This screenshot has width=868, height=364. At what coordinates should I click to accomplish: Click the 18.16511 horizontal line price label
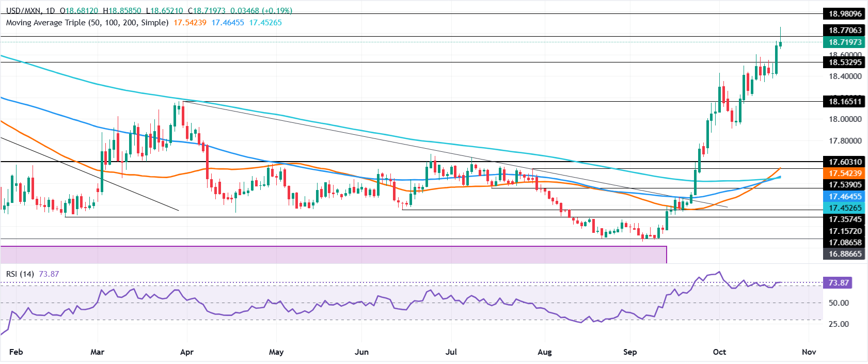coord(844,101)
